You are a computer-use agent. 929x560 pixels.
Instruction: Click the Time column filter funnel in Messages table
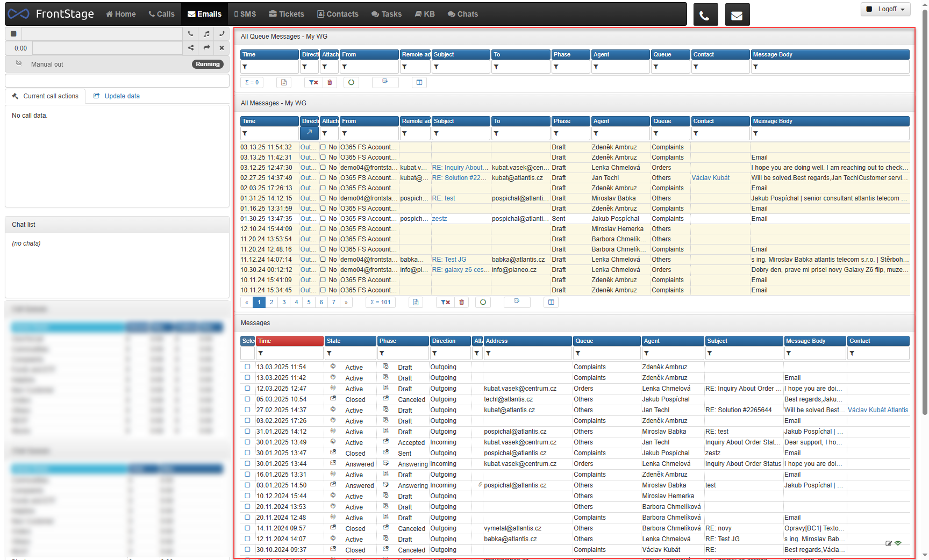click(x=261, y=354)
